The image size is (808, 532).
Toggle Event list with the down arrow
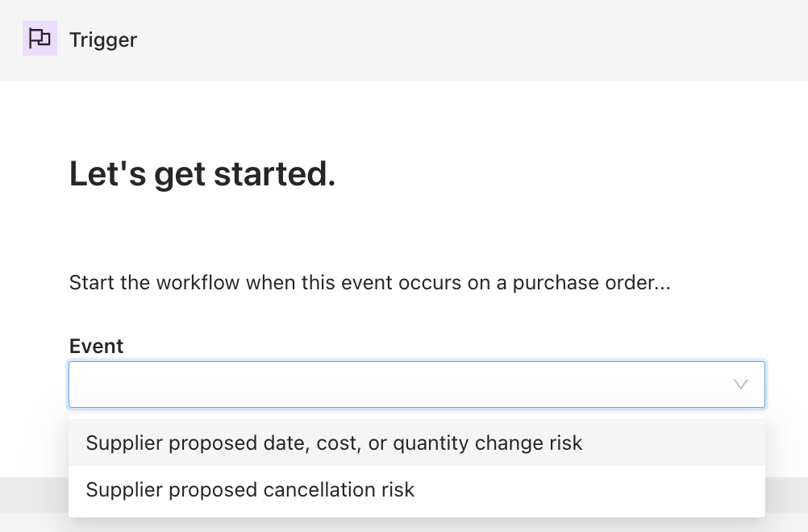click(740, 384)
